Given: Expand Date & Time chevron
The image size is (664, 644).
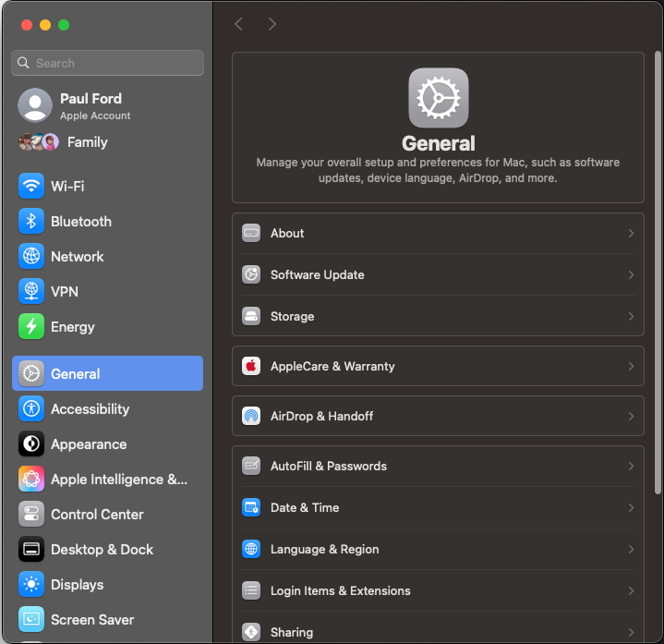Looking at the screenshot, I should click(631, 507).
